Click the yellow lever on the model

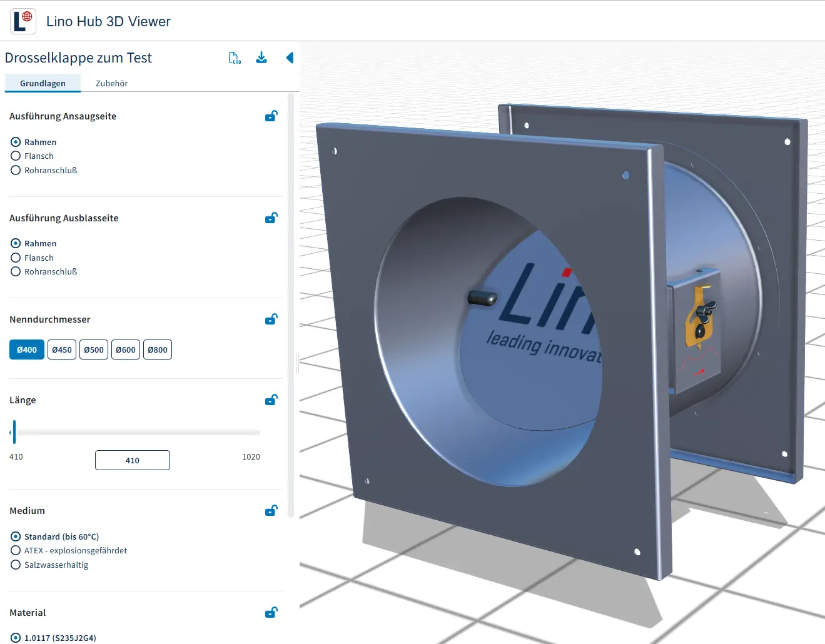point(701,318)
